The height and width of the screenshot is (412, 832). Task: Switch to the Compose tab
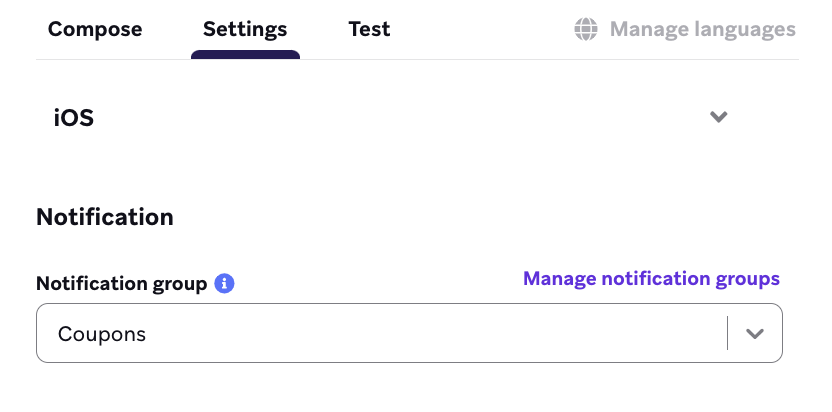tap(95, 29)
